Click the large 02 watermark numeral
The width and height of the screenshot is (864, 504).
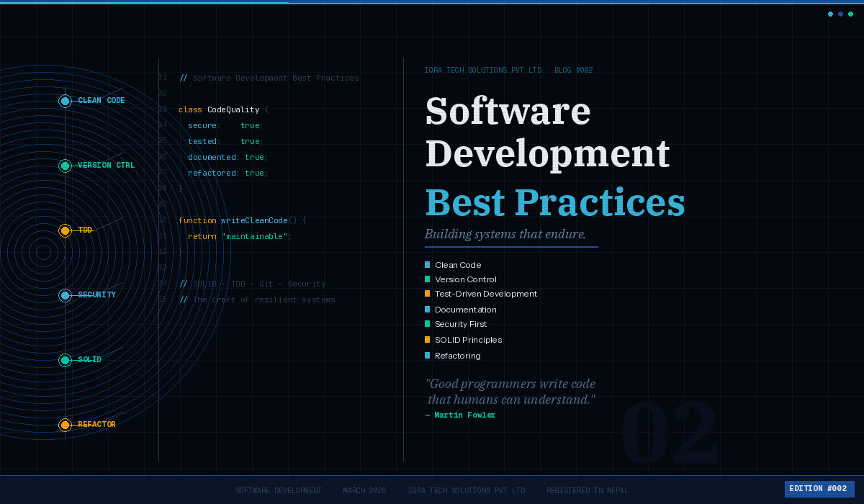(671, 432)
